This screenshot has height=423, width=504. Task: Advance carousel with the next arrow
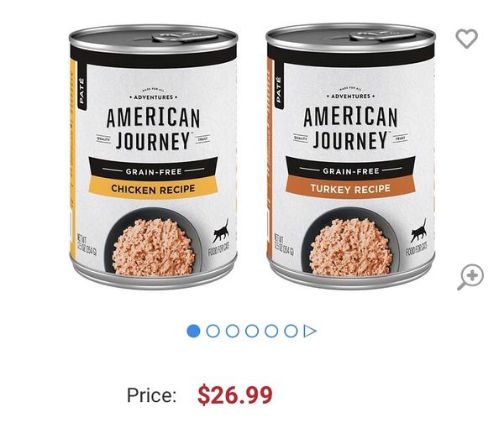click(310, 331)
